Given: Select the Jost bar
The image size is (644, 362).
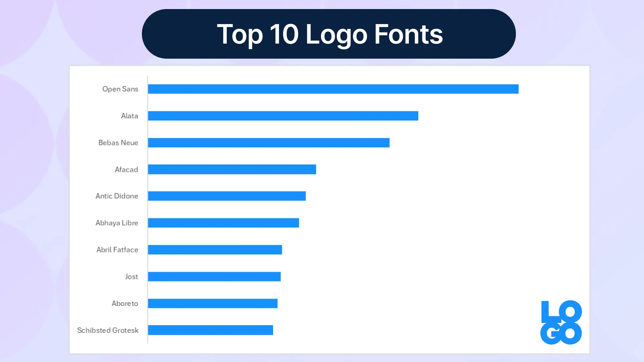Looking at the screenshot, I should pyautogui.click(x=214, y=276).
